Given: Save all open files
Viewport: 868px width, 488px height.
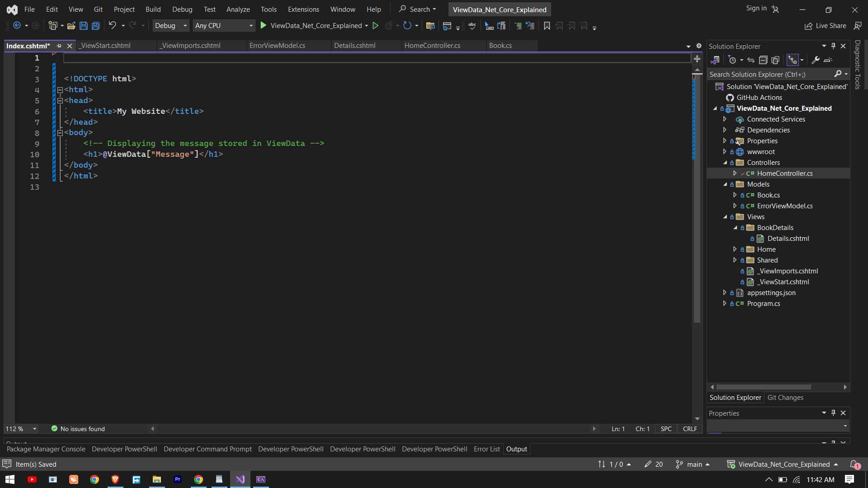Looking at the screenshot, I should click(x=95, y=26).
